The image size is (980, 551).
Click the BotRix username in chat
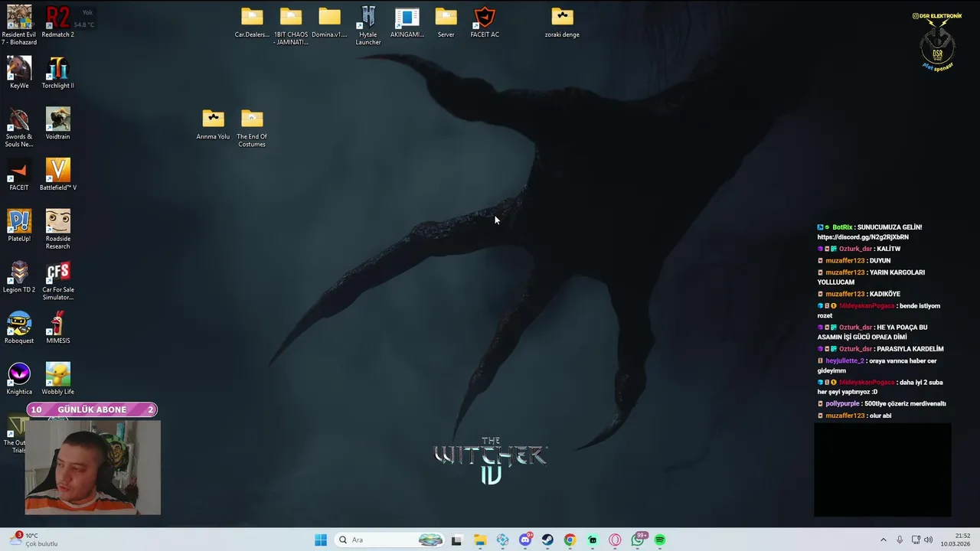842,227
